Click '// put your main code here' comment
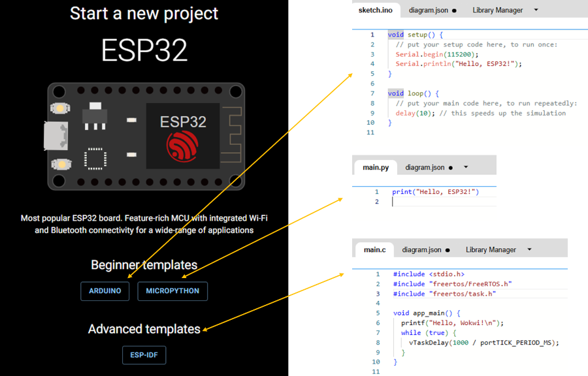The width and height of the screenshot is (588, 376). coord(486,103)
